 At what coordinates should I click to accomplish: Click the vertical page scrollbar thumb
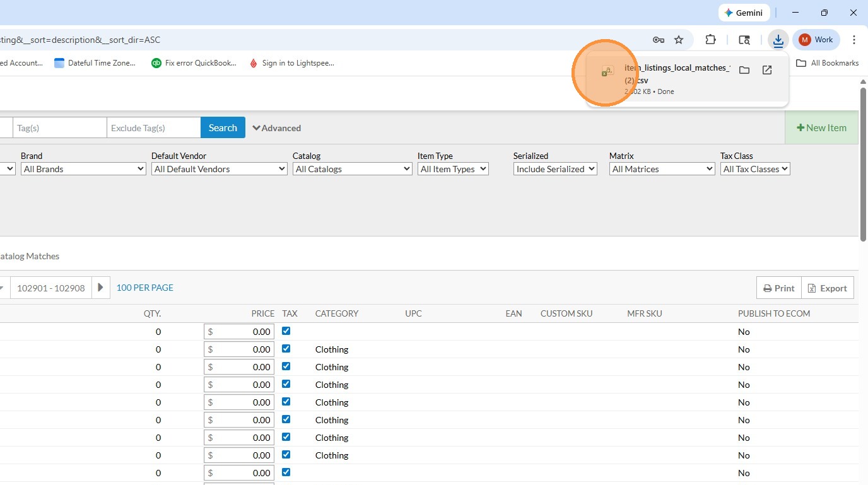863,164
